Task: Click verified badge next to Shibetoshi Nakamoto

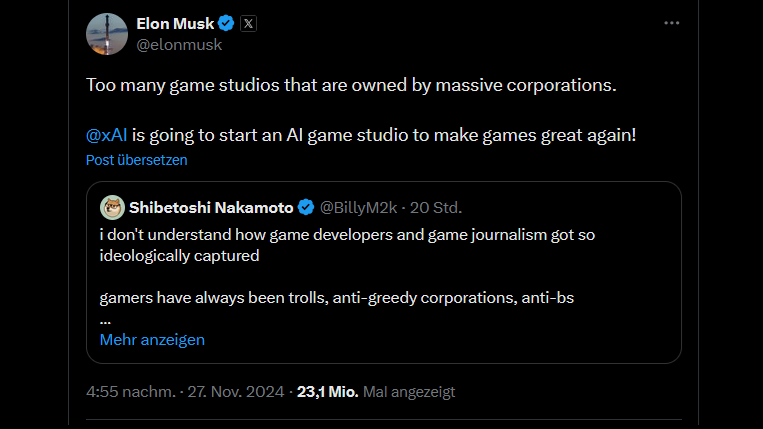Action: pos(306,208)
